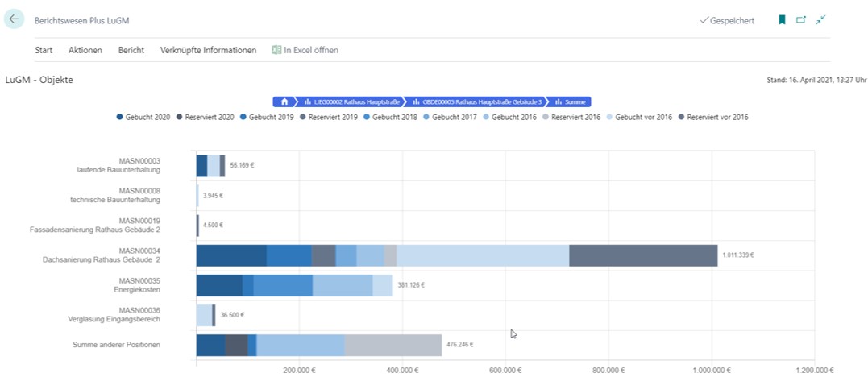Click In Excel öffnen
868x381 pixels.
[x=311, y=50]
